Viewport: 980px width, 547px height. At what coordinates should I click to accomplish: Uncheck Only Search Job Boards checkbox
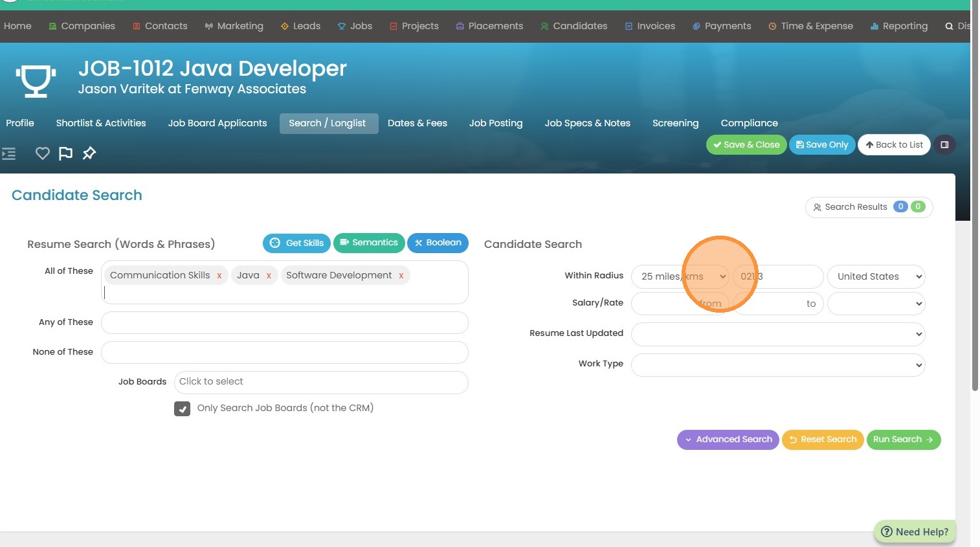tap(182, 408)
